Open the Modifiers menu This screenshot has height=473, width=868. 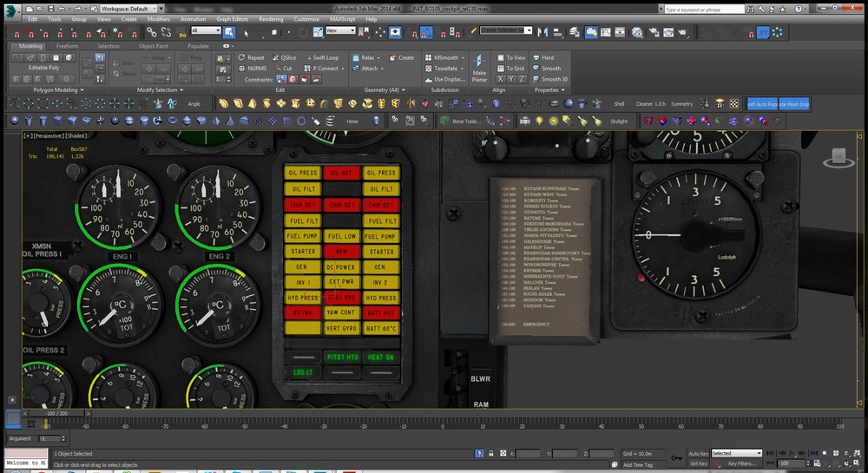pyautogui.click(x=158, y=18)
